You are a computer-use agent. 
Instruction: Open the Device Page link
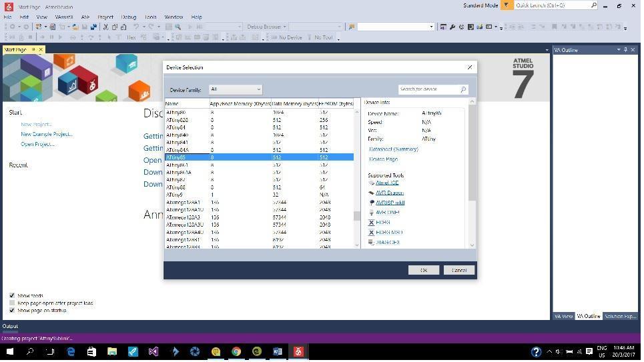(383, 159)
